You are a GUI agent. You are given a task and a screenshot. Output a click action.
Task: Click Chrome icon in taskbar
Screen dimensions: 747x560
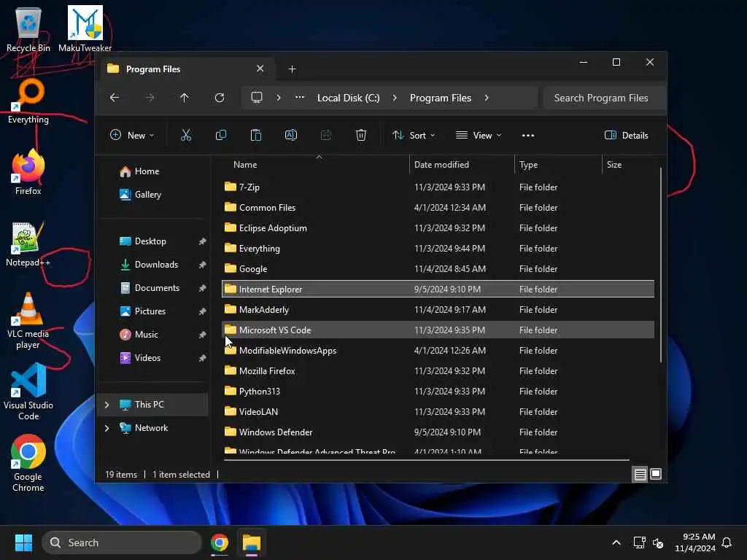(220, 542)
